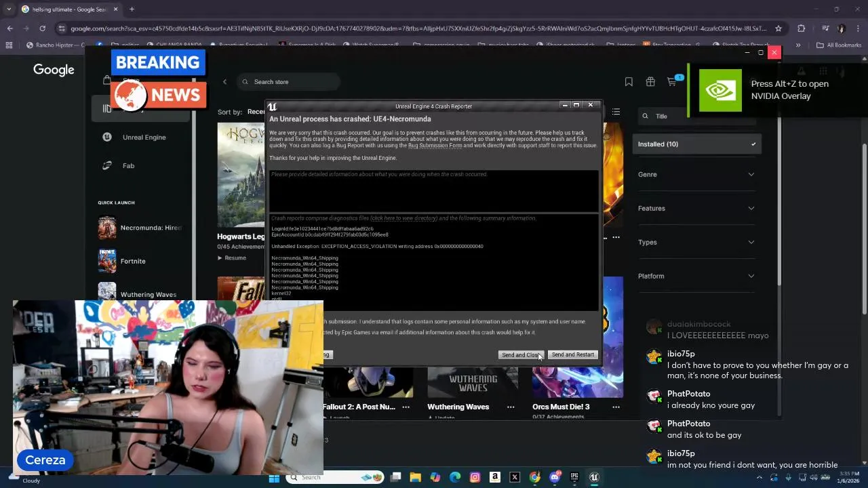Open the Epic gift icon

point(650,82)
